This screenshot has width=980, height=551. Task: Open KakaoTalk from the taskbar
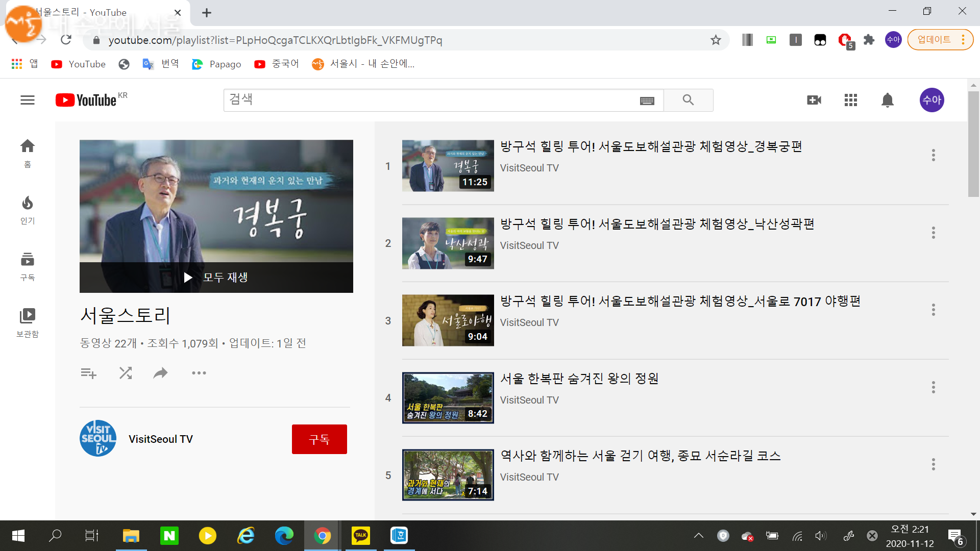click(361, 535)
